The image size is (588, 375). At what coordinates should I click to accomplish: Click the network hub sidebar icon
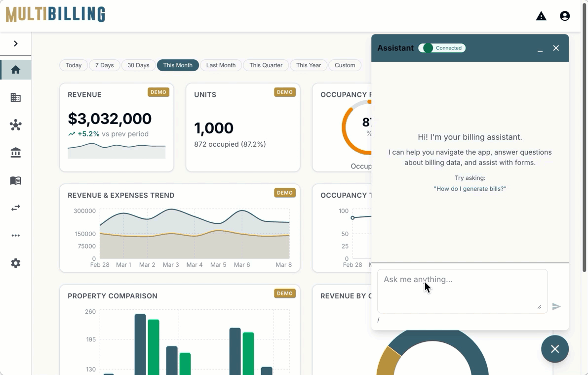(x=16, y=125)
